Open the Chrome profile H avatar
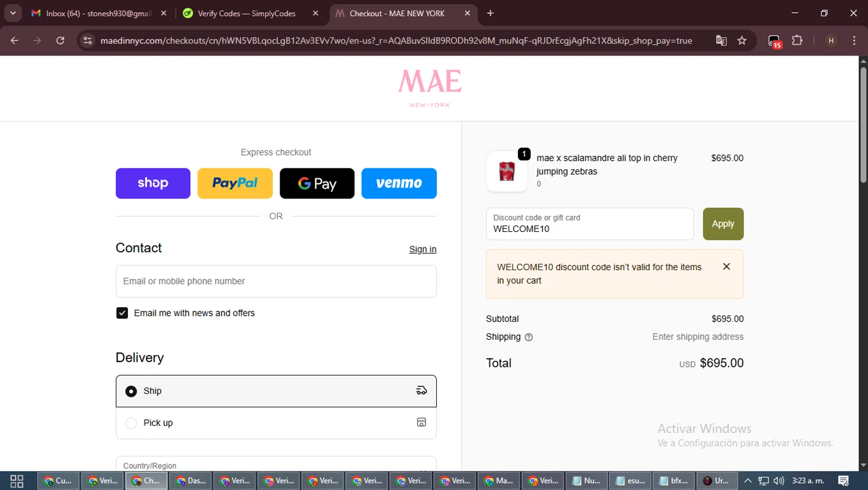 [x=831, y=40]
